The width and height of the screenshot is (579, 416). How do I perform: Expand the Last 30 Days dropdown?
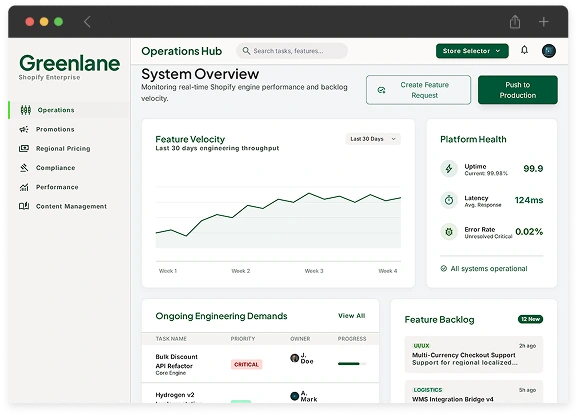click(x=373, y=139)
